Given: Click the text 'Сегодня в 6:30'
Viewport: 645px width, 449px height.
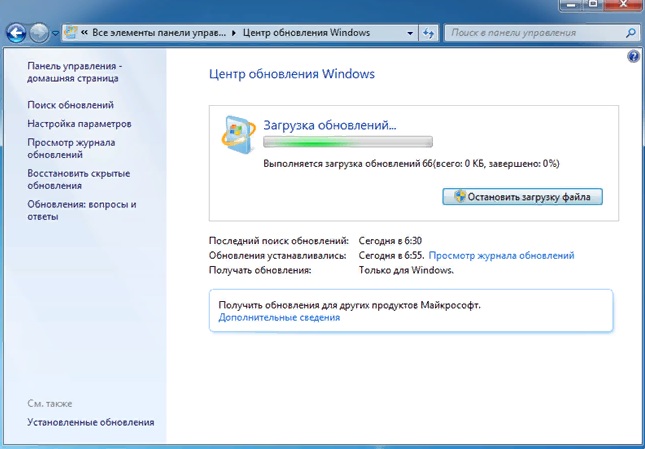Looking at the screenshot, I should (x=390, y=241).
